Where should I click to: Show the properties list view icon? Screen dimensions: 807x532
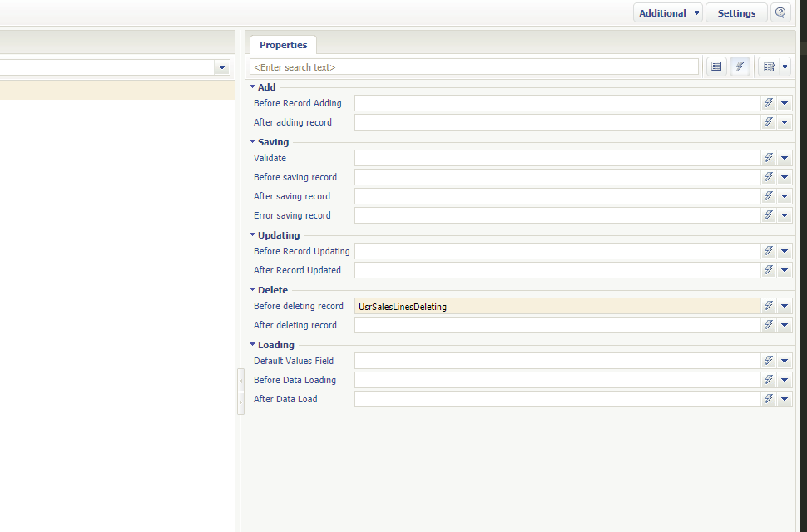[x=716, y=66]
